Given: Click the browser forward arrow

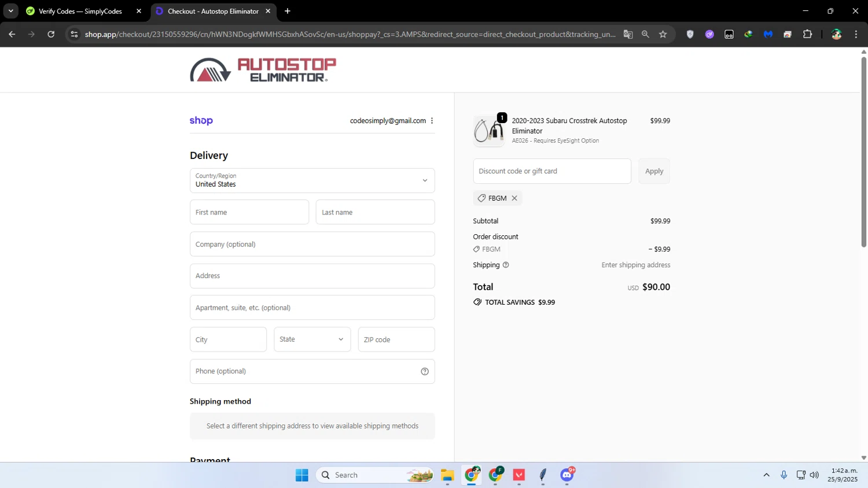Looking at the screenshot, I should [x=31, y=34].
